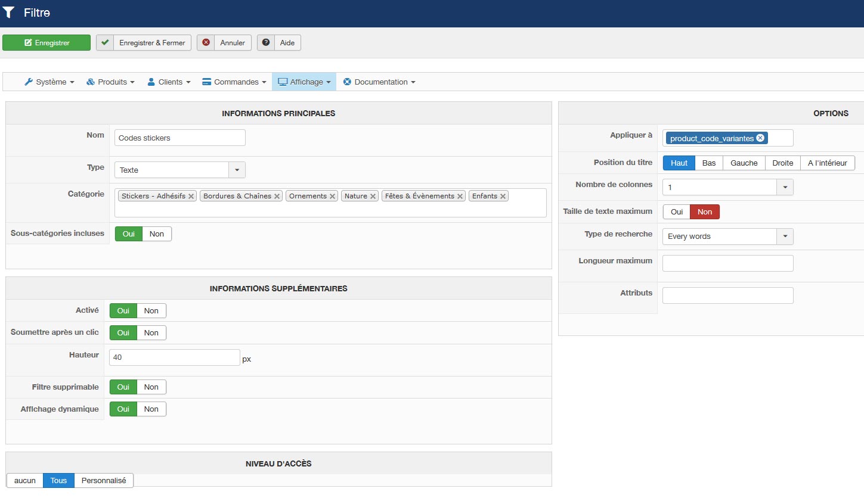
Task: Click the question mark help icon
Action: [x=266, y=43]
